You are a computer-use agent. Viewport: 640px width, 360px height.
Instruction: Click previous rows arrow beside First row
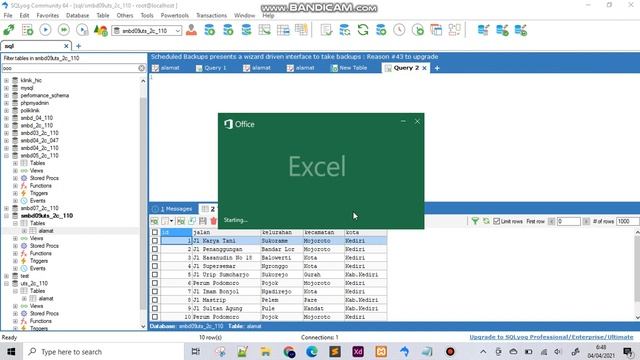[551, 221]
